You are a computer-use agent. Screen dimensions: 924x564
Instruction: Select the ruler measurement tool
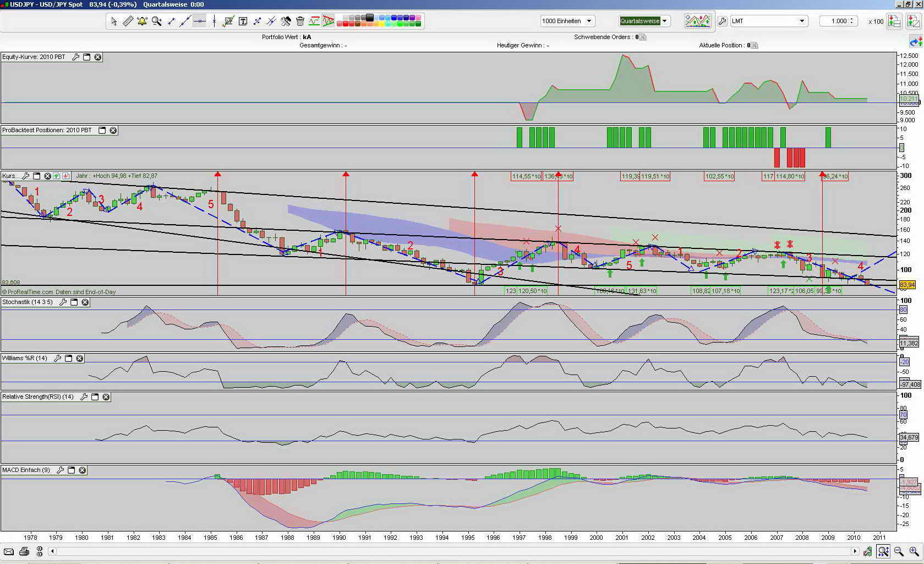[128, 21]
